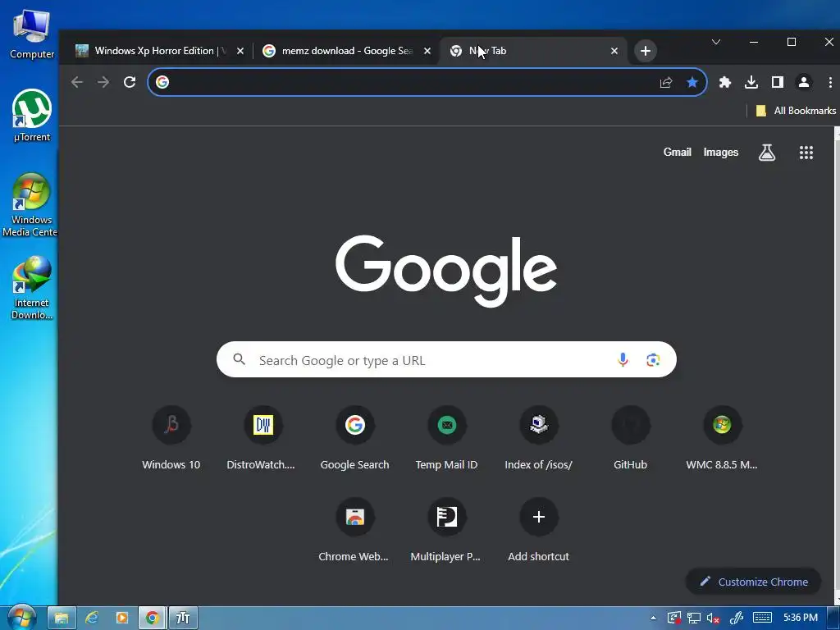840x630 pixels.
Task: Open a new tab with plus button
Action: click(x=646, y=51)
